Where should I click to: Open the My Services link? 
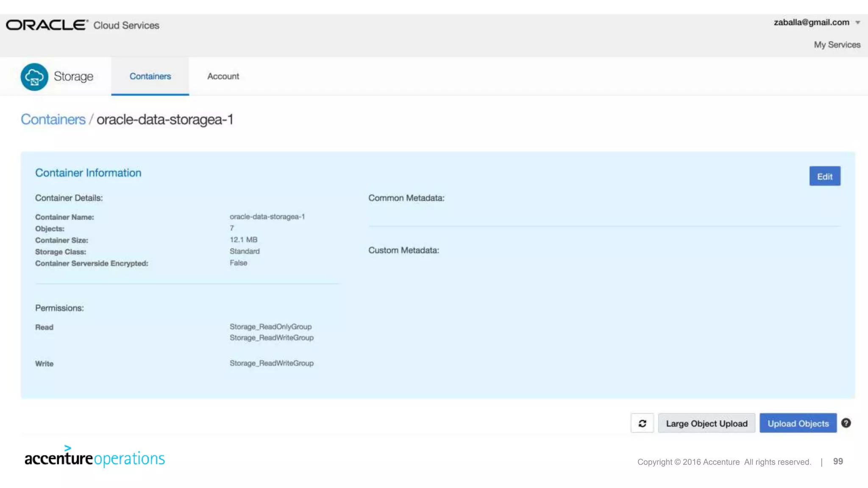coord(837,44)
